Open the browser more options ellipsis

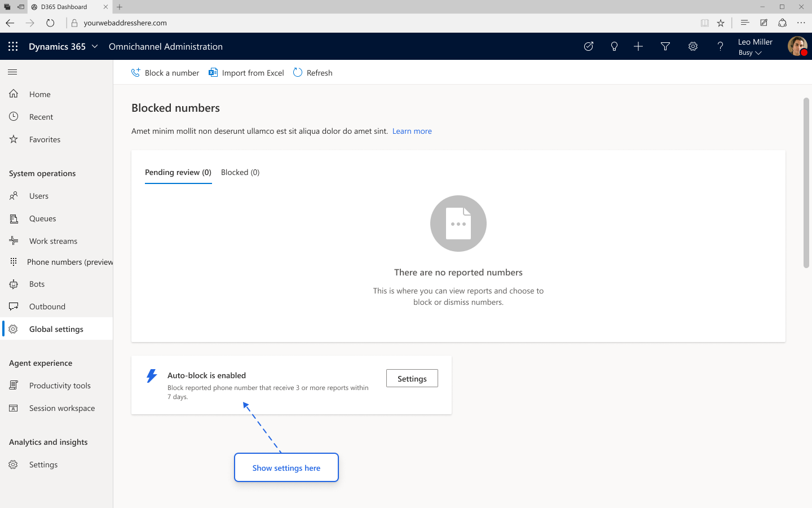click(x=801, y=23)
